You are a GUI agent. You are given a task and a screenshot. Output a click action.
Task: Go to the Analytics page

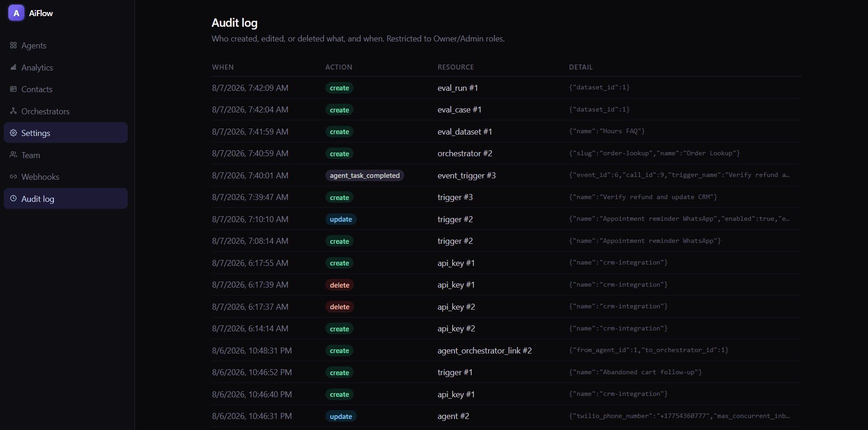(65, 67)
